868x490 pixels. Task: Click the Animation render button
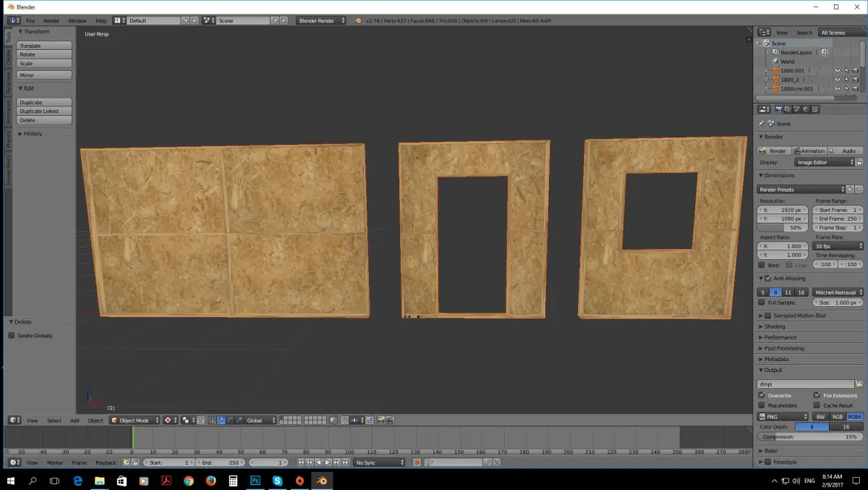(809, 151)
